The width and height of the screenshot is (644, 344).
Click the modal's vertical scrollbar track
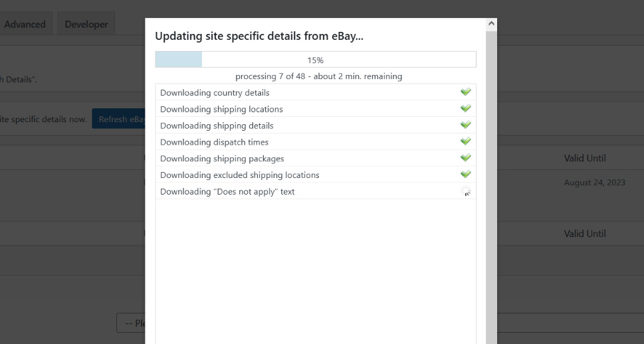click(x=491, y=187)
